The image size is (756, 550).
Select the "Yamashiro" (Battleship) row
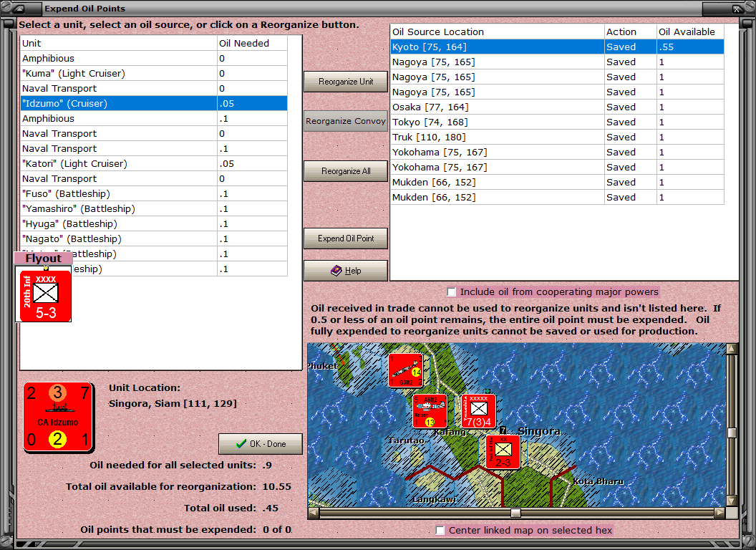point(154,208)
